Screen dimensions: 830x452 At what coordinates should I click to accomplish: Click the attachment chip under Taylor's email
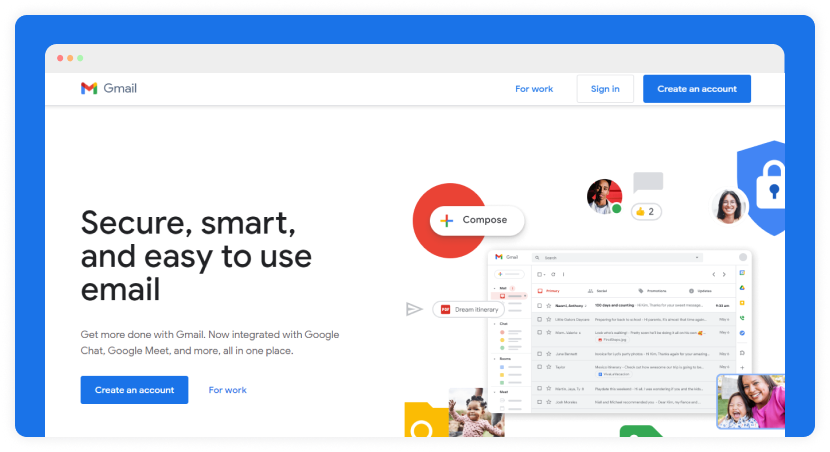[614, 374]
